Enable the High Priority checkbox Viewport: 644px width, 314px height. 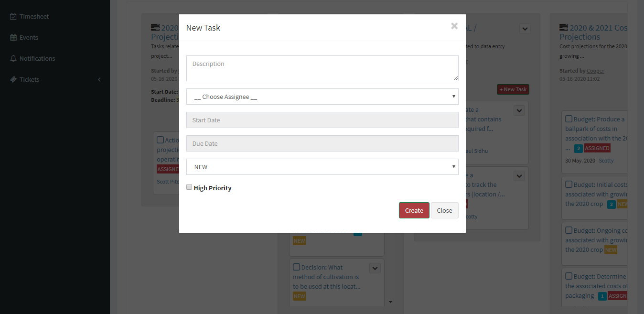(x=189, y=187)
